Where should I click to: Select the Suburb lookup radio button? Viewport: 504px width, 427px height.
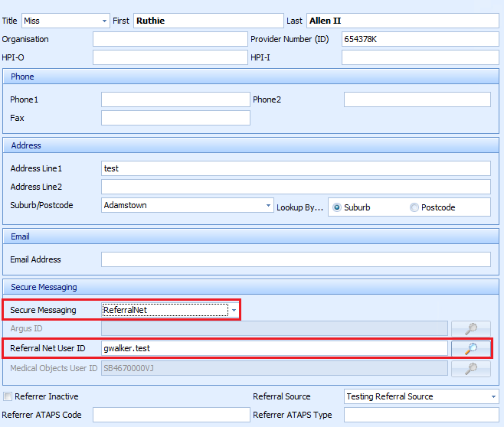pyautogui.click(x=337, y=207)
